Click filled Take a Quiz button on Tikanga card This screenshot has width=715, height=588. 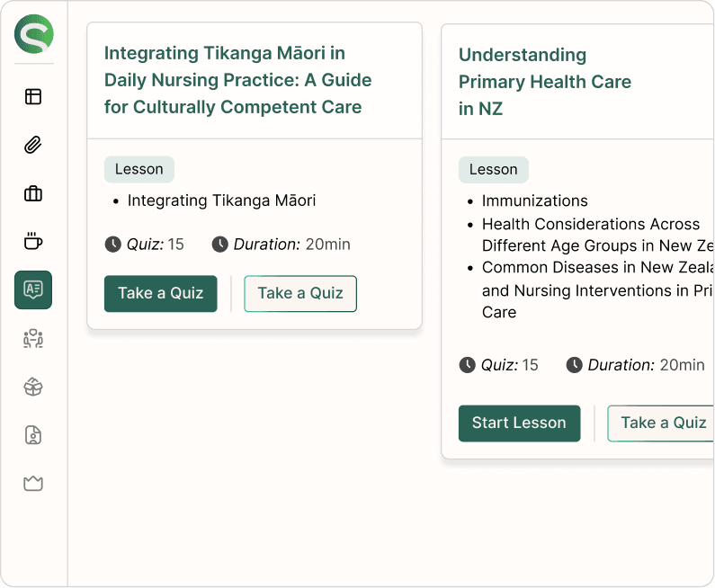click(160, 293)
